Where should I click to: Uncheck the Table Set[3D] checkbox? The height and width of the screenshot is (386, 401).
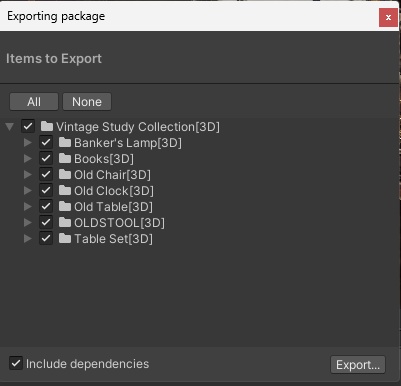click(46, 238)
